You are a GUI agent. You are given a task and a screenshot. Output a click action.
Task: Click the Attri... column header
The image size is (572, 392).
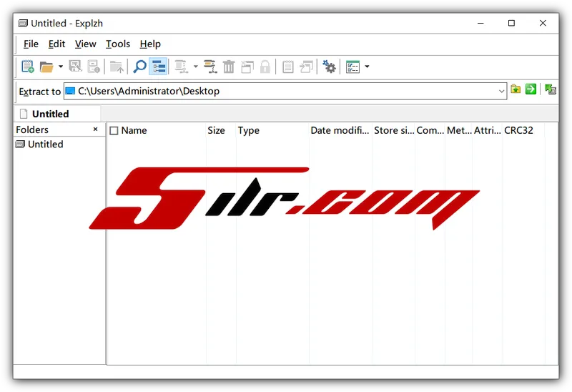(488, 131)
